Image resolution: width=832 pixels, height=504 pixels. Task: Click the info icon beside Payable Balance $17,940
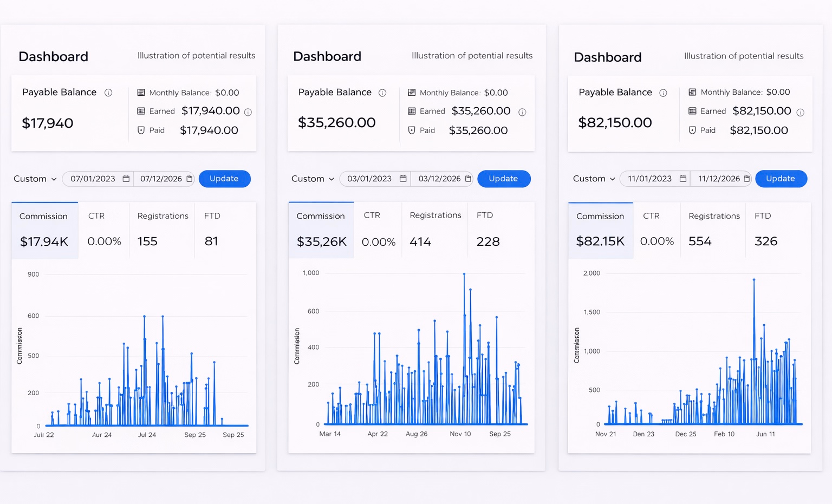[x=108, y=93]
